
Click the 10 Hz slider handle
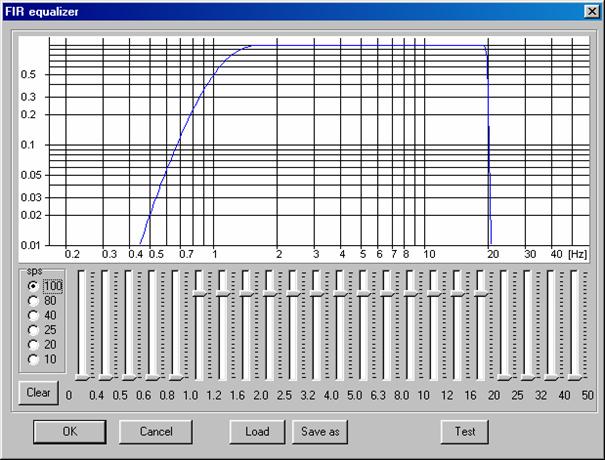click(x=434, y=293)
